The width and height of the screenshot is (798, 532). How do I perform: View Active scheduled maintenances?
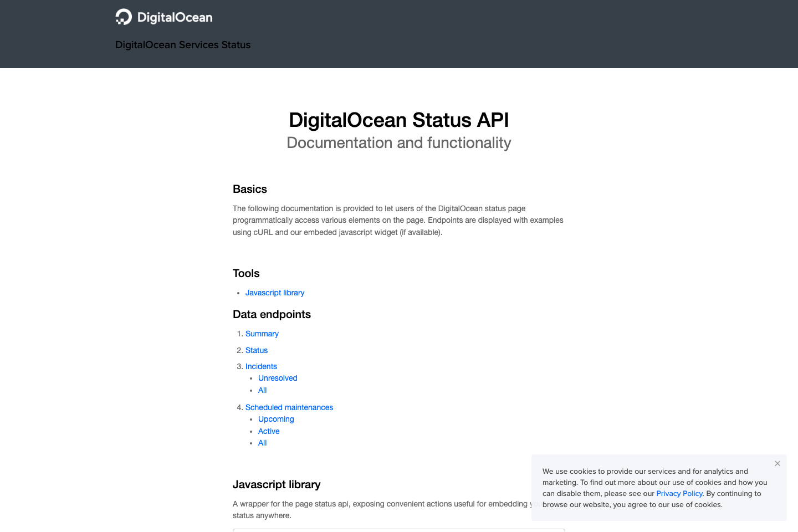click(269, 431)
